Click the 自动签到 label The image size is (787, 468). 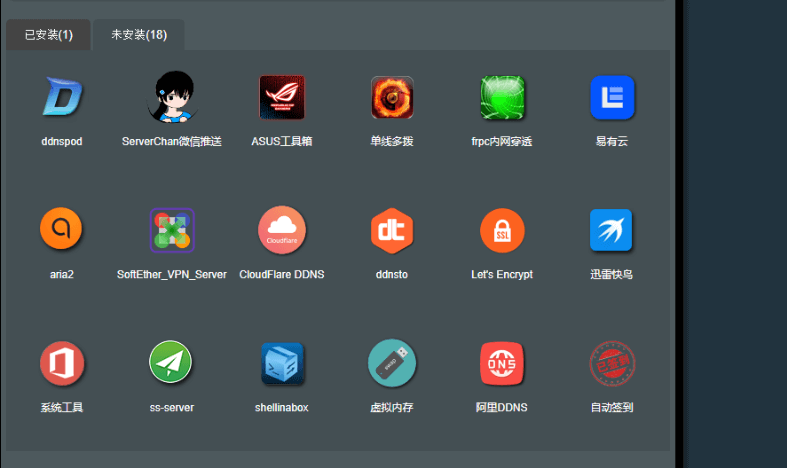pos(612,407)
